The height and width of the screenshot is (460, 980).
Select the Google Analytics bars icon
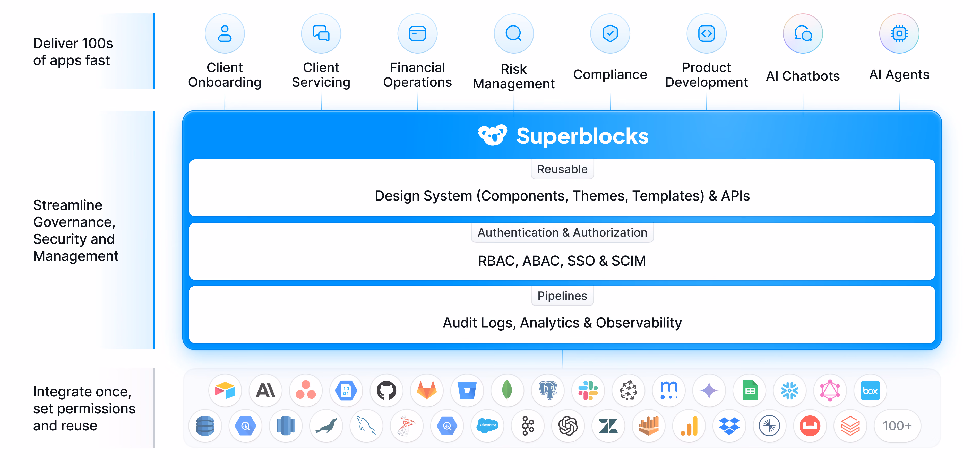tap(689, 426)
